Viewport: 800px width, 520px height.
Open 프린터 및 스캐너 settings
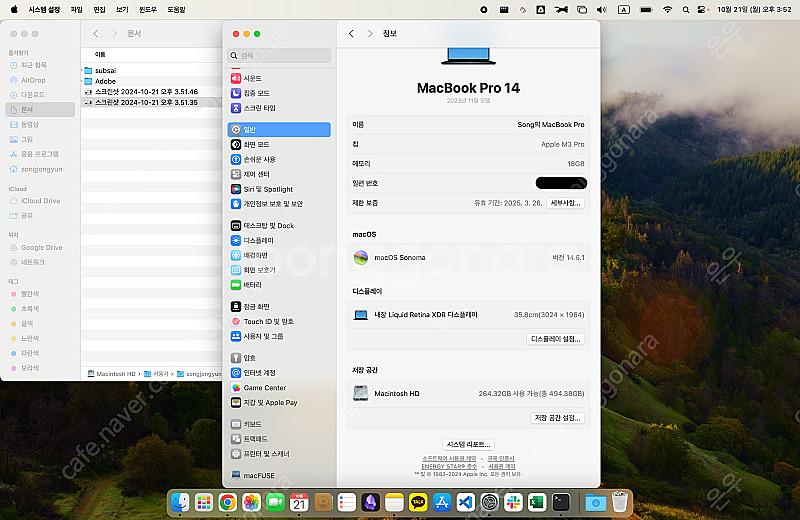coord(260,454)
